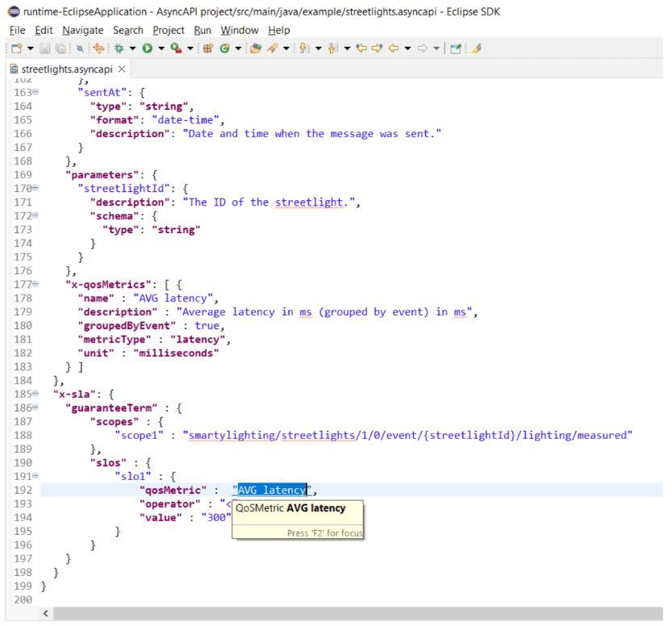672x626 pixels.
Task: Collapse the guaranteeTerm block at line 186
Action: point(35,407)
